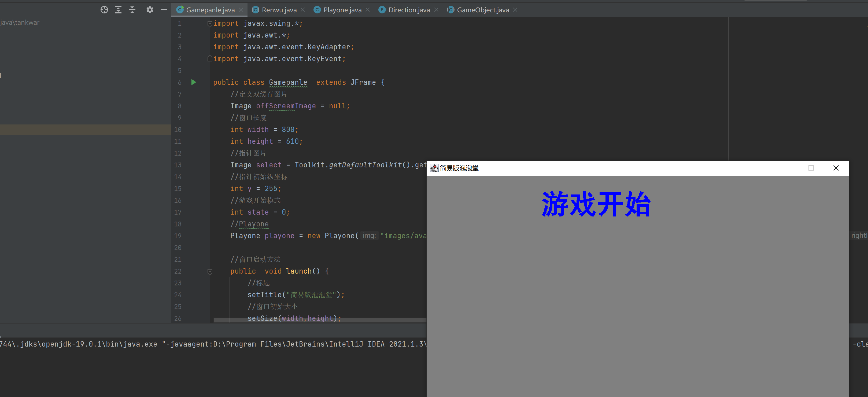Collapse the imports block fold marker at line 1
The height and width of the screenshot is (397, 868).
click(210, 23)
